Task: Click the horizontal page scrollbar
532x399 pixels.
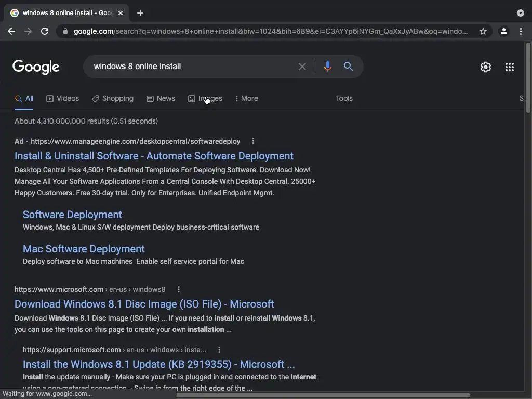Action: pos(323,395)
